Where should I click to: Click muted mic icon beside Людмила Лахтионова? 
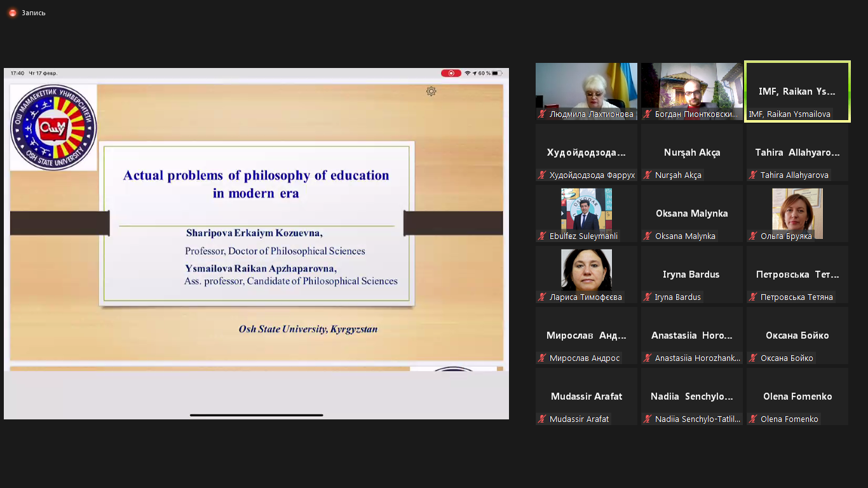[x=542, y=114]
